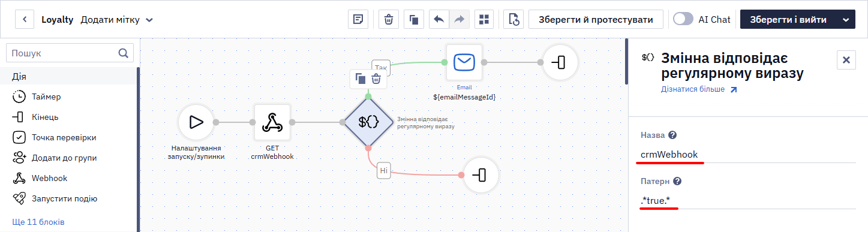Select the Email node on canvas

pyautogui.click(x=464, y=62)
